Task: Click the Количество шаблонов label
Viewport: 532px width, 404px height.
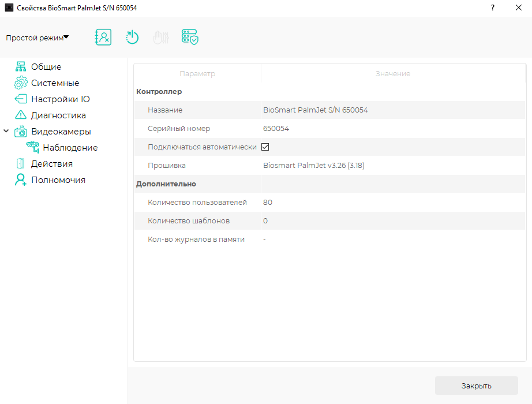Action: pos(189,221)
